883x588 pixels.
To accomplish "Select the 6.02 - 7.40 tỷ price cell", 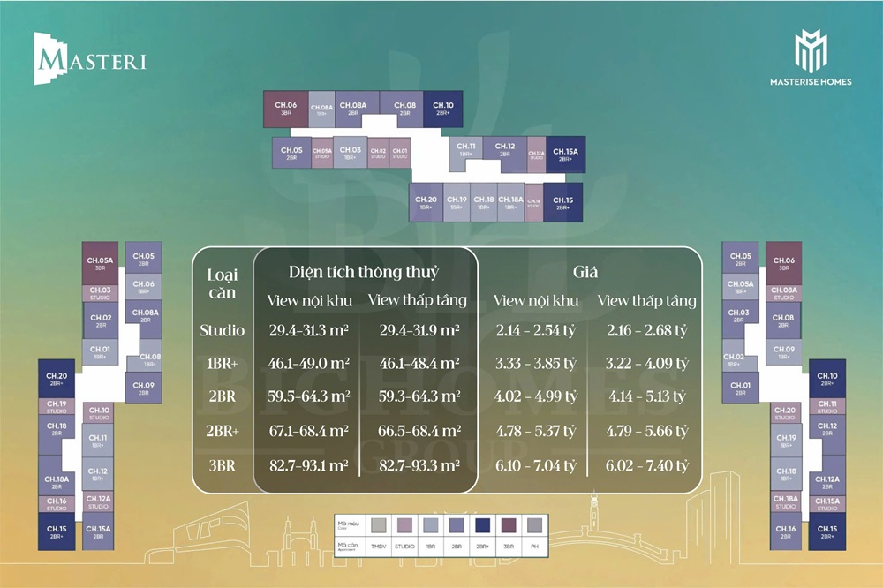I will (646, 464).
